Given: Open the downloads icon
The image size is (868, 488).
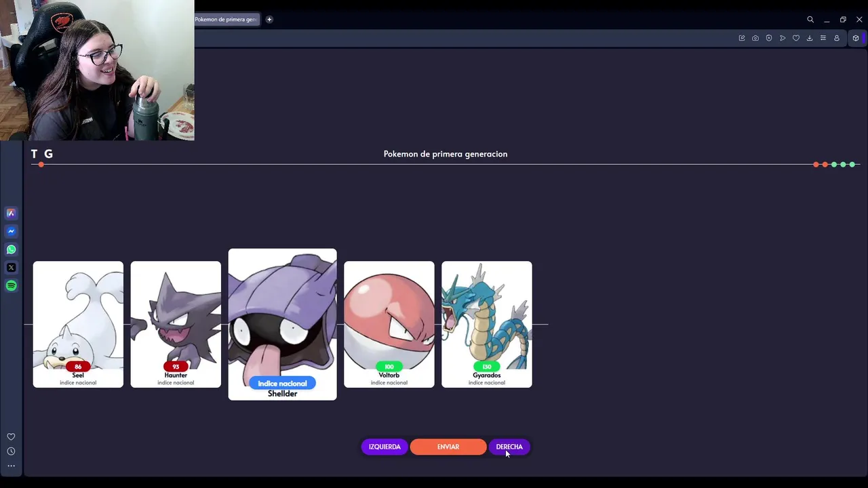Looking at the screenshot, I should (810, 38).
